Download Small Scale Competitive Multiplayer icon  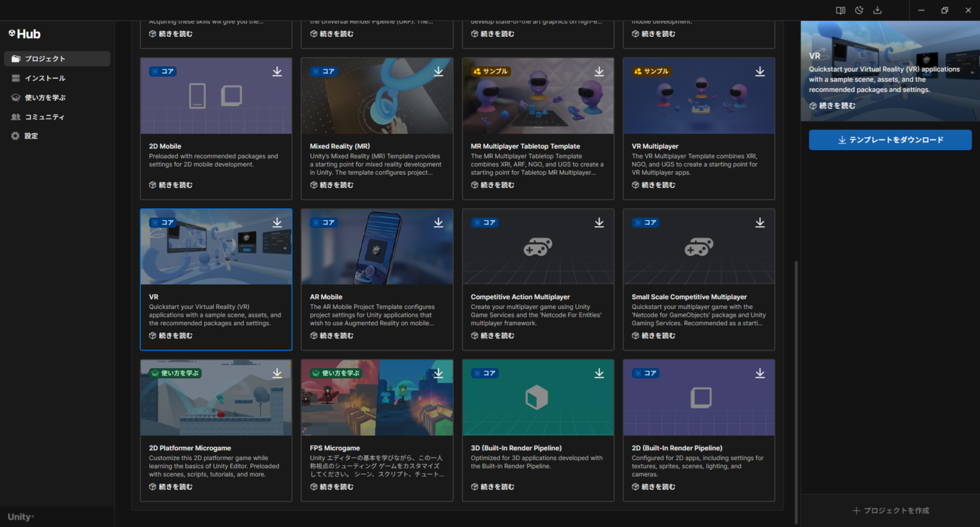(760, 222)
